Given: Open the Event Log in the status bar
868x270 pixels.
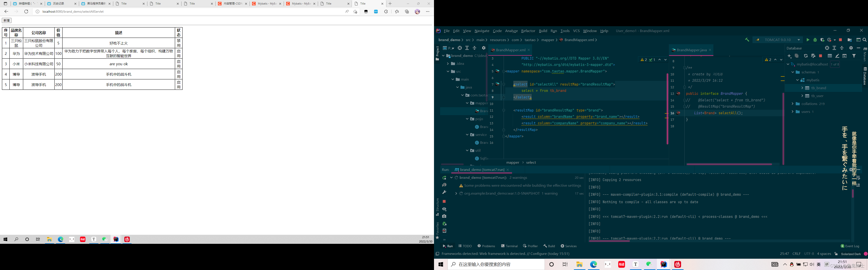Looking at the screenshot, I should (850, 246).
